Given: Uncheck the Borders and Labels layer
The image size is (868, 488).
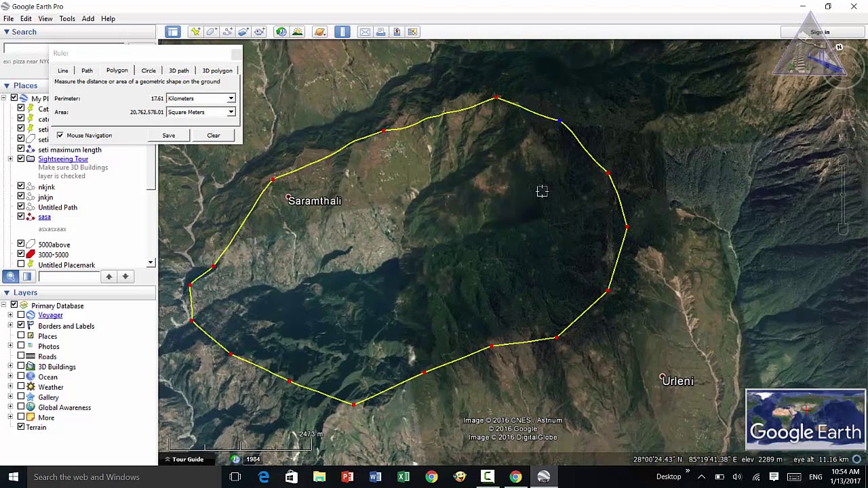Looking at the screenshot, I should (21, 326).
